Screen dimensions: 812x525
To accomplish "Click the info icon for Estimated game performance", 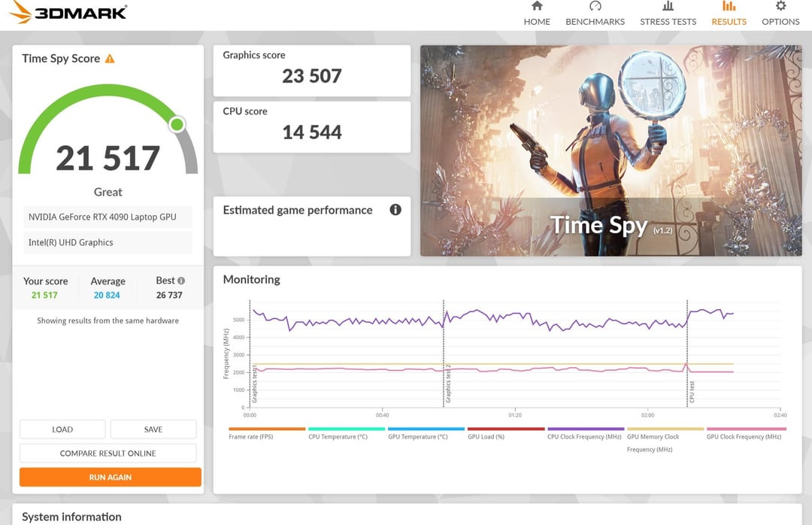I will pos(395,210).
